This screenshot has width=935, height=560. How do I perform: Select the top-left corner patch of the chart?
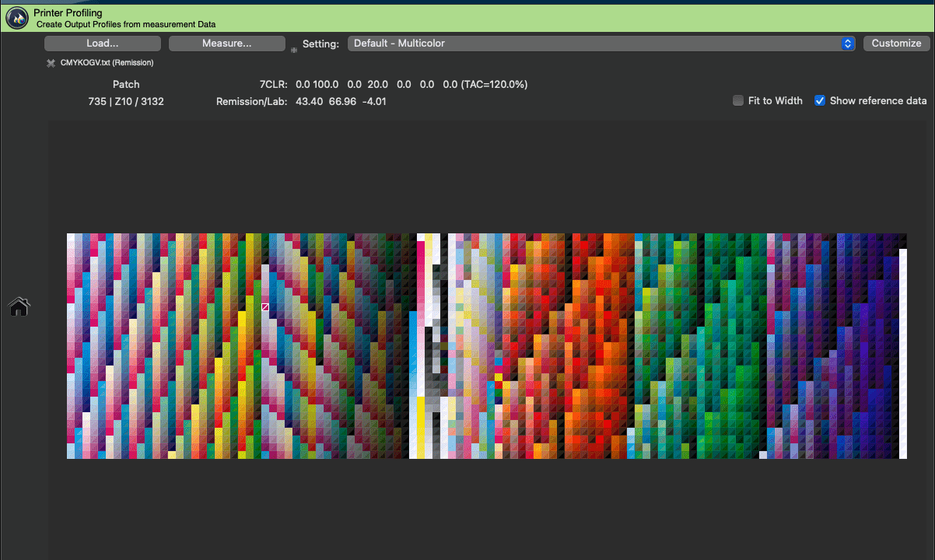pos(71,237)
